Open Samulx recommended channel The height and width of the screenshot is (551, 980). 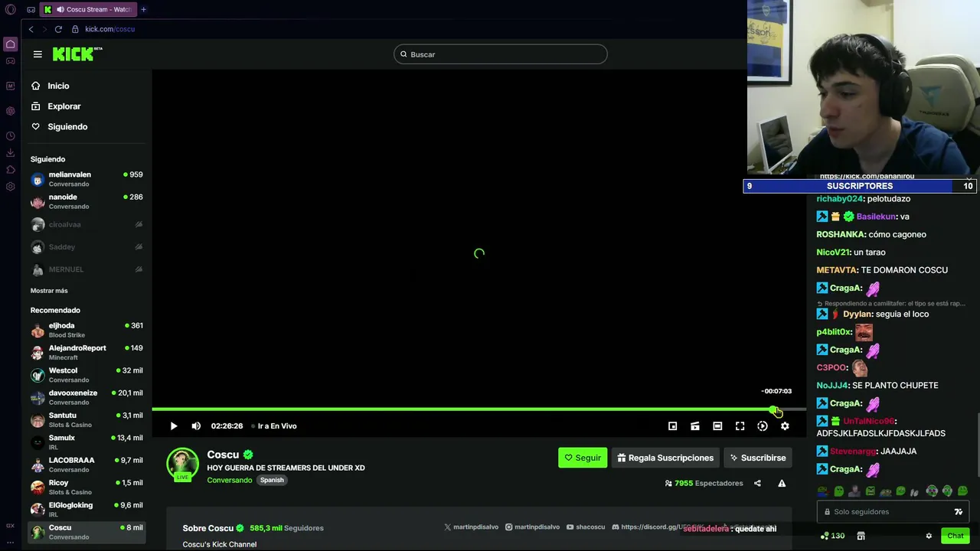(87, 442)
